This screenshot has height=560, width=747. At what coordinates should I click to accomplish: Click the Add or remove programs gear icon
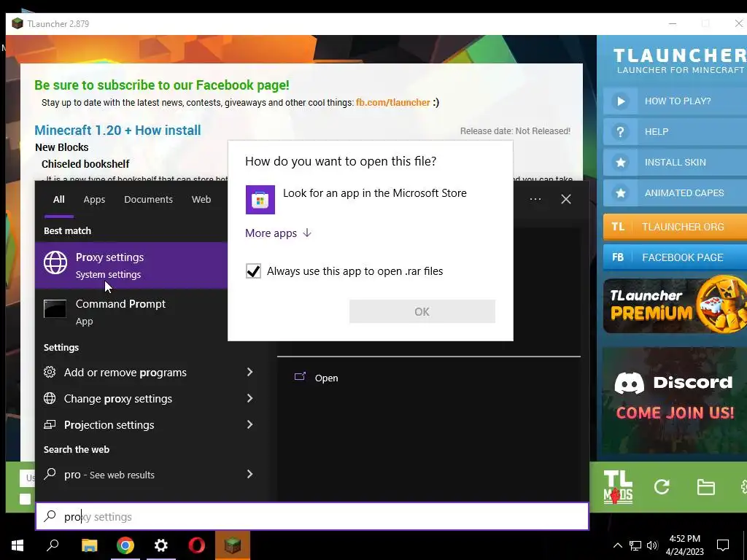(x=50, y=372)
